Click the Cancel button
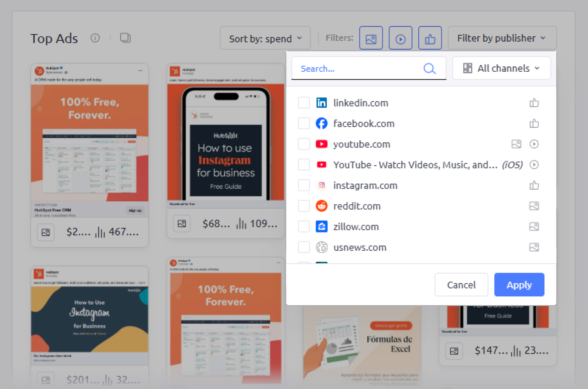This screenshot has width=588, height=389. click(461, 284)
